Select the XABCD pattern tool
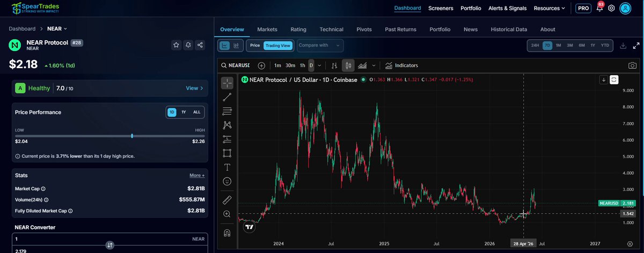Viewport: 644px width, 253px height. point(227,125)
